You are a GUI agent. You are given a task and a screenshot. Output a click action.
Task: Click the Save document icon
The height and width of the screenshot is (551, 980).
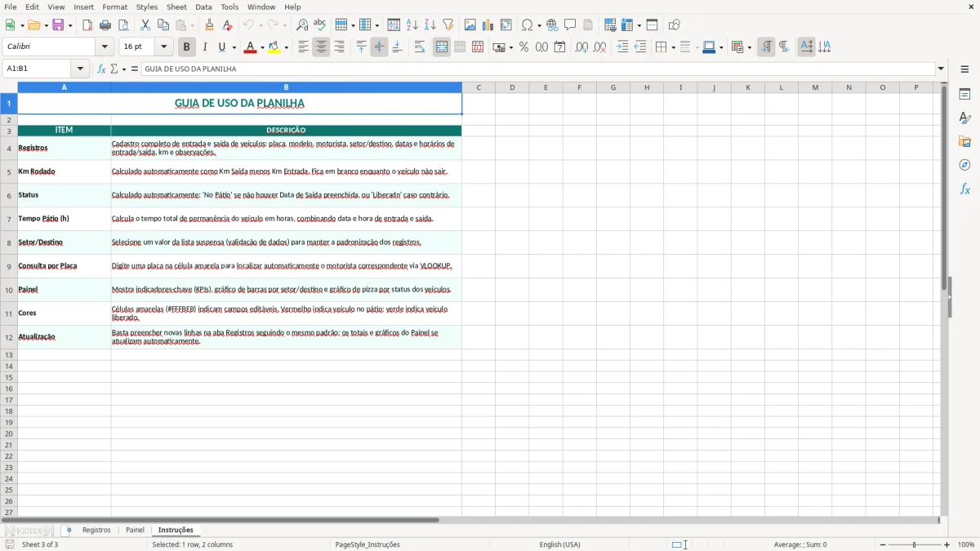pos(58,25)
